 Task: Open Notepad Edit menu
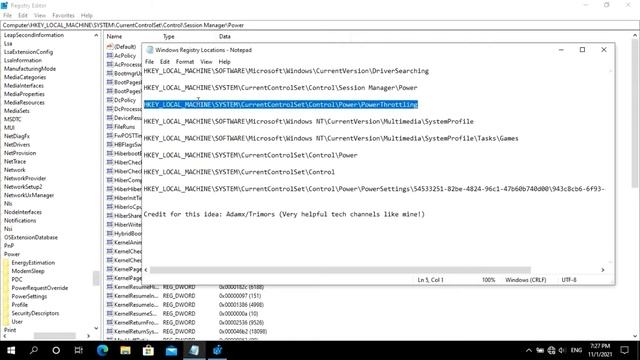(164, 62)
